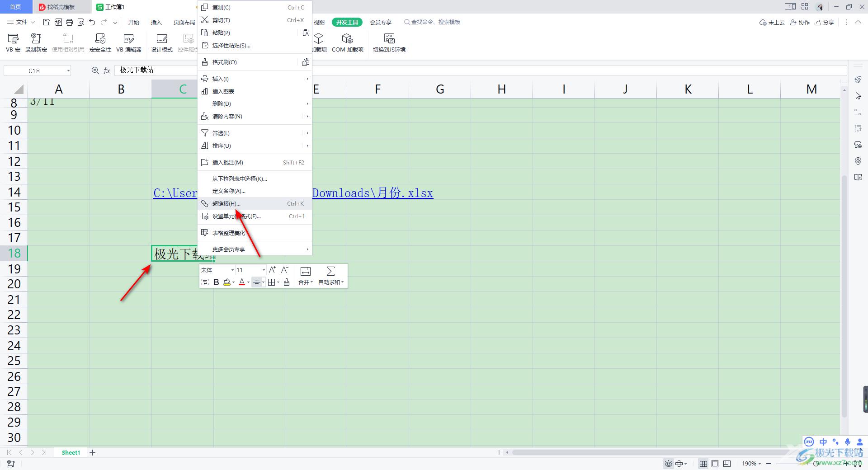Open the 会员专享 ribbon tab
This screenshot has width=868, height=470.
tap(381, 22)
